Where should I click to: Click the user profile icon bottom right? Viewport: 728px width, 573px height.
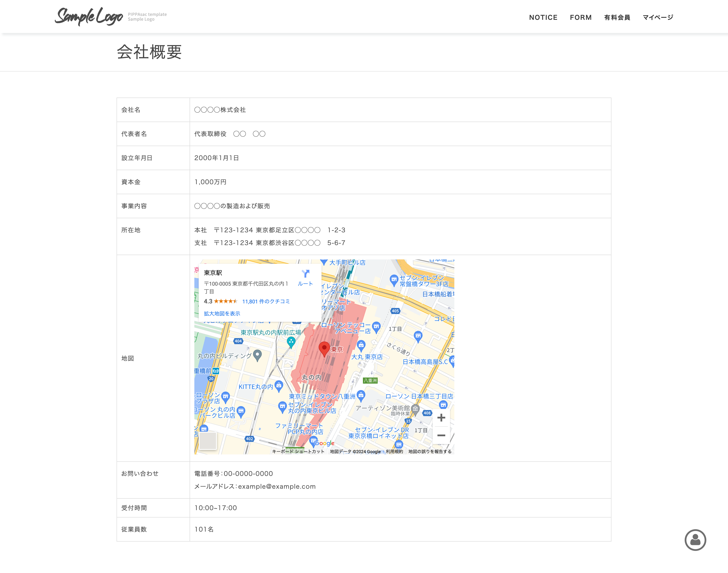pyautogui.click(x=695, y=540)
